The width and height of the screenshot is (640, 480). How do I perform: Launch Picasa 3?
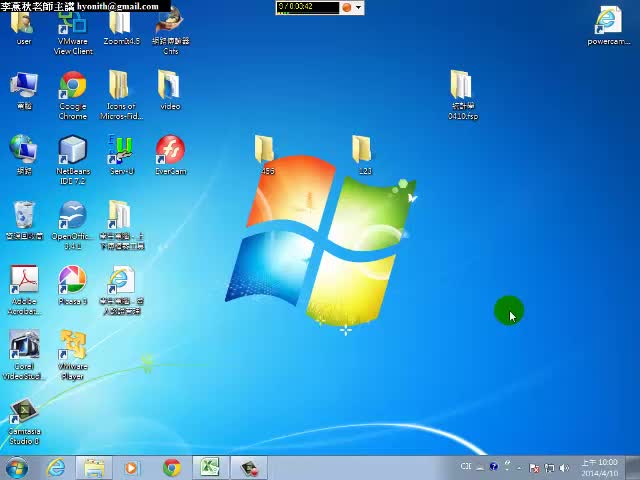tap(73, 286)
